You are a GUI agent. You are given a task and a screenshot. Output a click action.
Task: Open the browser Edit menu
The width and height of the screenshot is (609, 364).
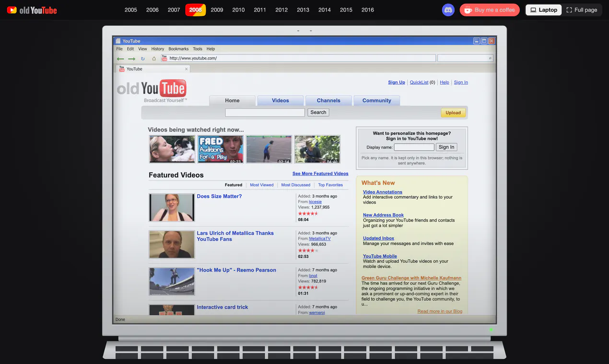(130, 49)
